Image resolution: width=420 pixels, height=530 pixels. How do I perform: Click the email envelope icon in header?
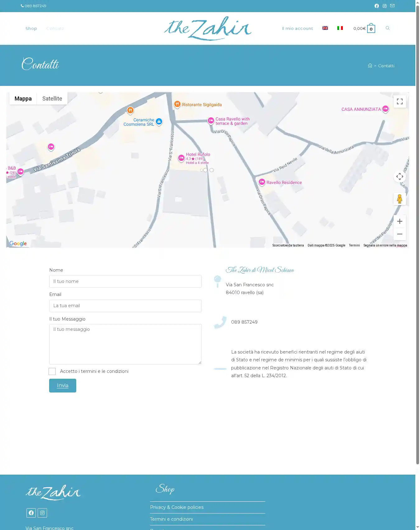(x=392, y=6)
